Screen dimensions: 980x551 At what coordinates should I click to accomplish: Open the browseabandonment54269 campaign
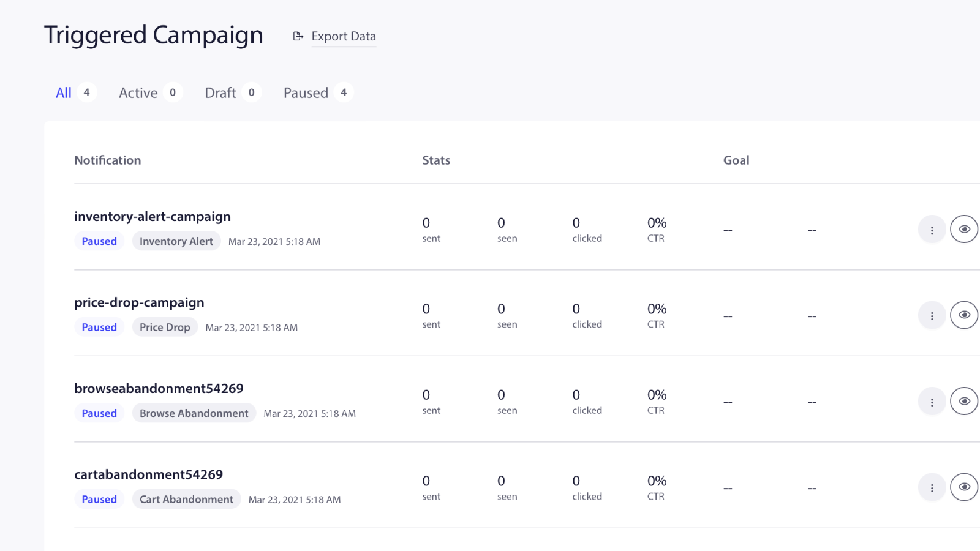(x=159, y=389)
